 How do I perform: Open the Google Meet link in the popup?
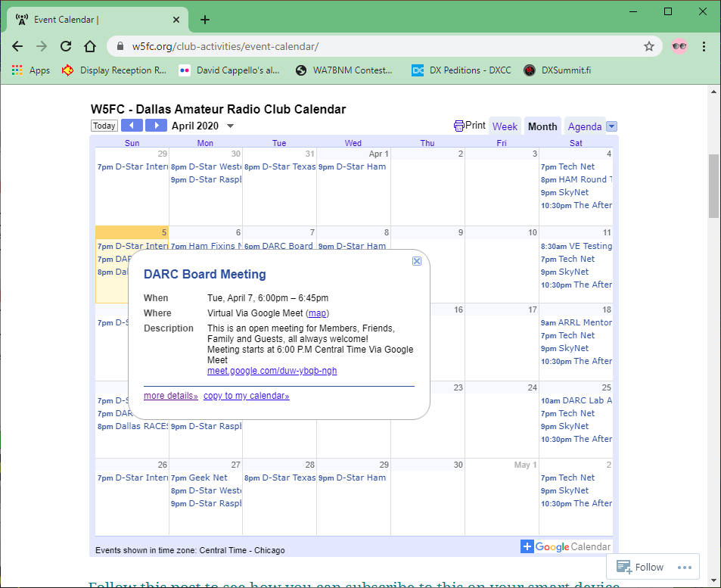pos(271,370)
